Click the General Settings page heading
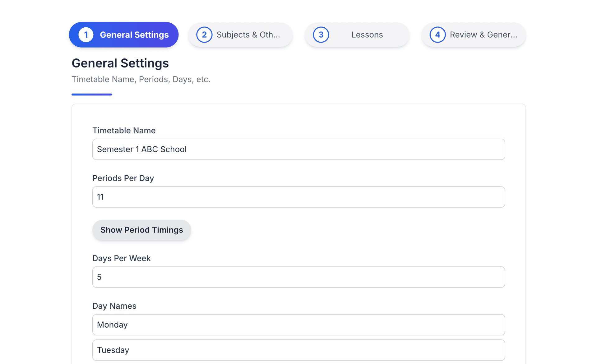 [120, 63]
